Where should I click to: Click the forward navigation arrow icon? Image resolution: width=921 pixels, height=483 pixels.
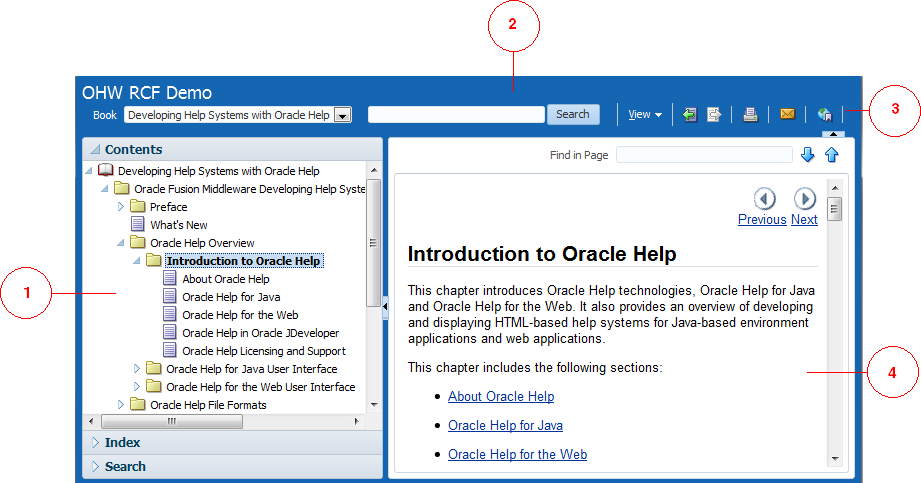pyautogui.click(x=714, y=115)
